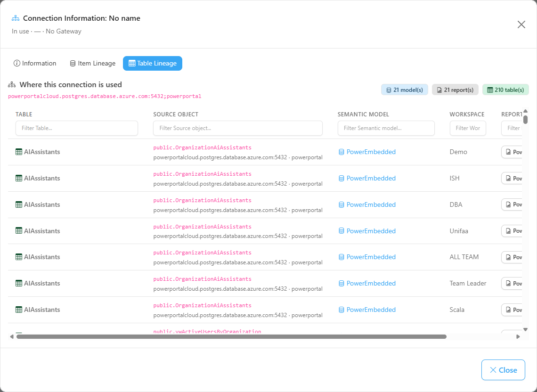Viewport: 537px width, 392px height.
Task: Focus the Filter Table input
Action: click(77, 128)
